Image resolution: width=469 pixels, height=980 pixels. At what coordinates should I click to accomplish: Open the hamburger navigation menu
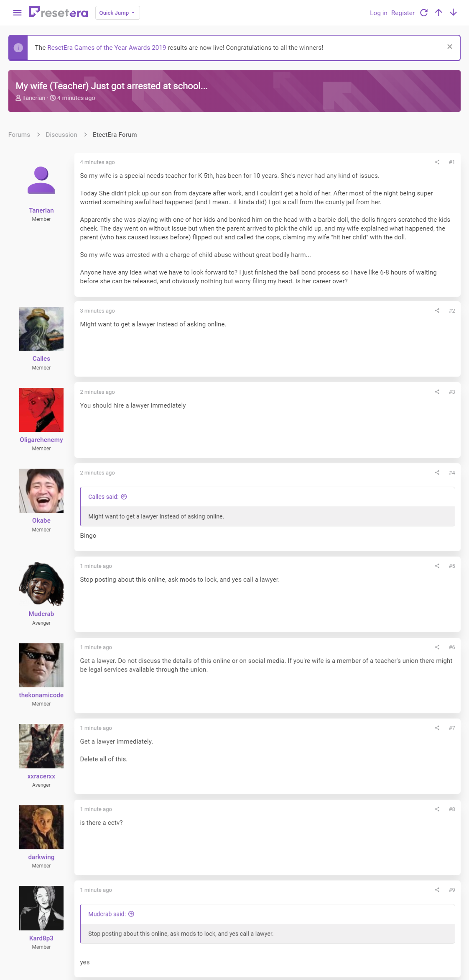click(x=17, y=13)
